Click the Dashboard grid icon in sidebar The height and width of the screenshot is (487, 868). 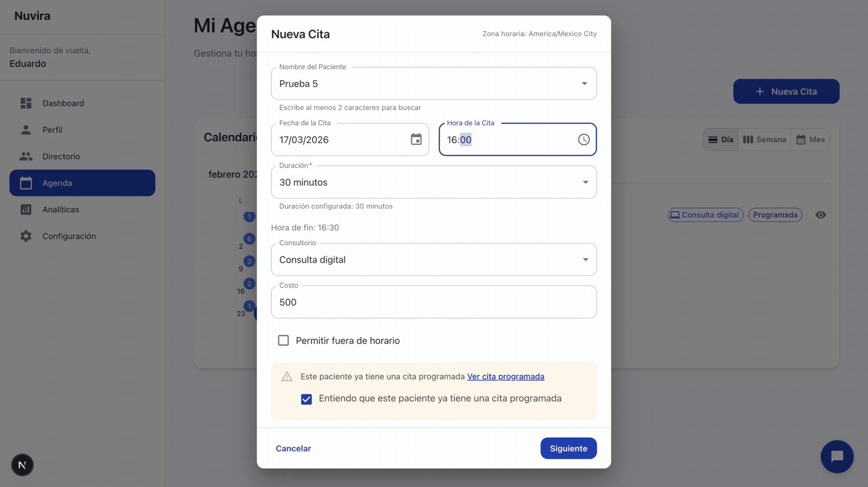pyautogui.click(x=26, y=103)
